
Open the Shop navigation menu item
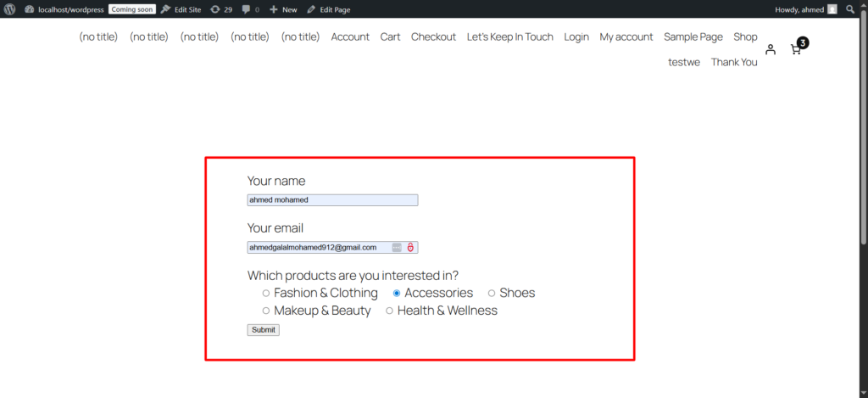(745, 36)
